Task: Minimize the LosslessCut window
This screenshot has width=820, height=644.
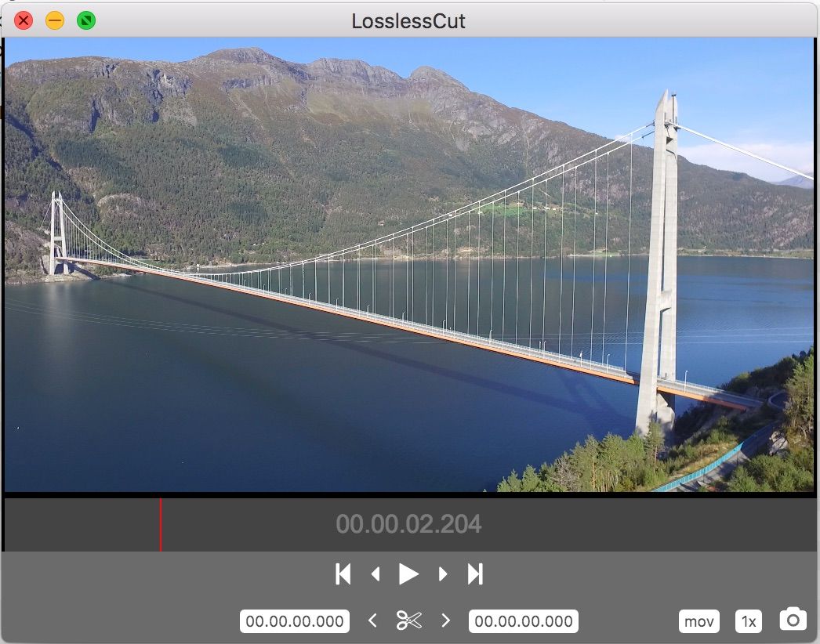Action: pos(53,20)
